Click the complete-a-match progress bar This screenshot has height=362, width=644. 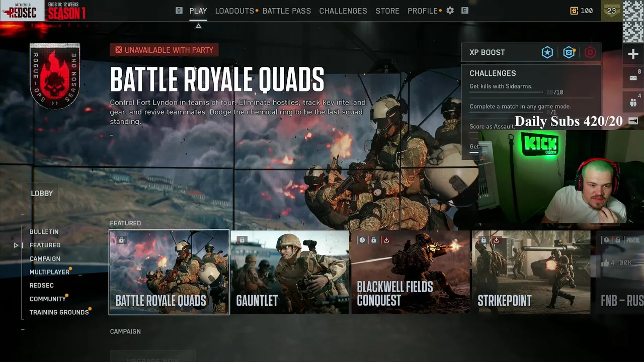(x=506, y=113)
